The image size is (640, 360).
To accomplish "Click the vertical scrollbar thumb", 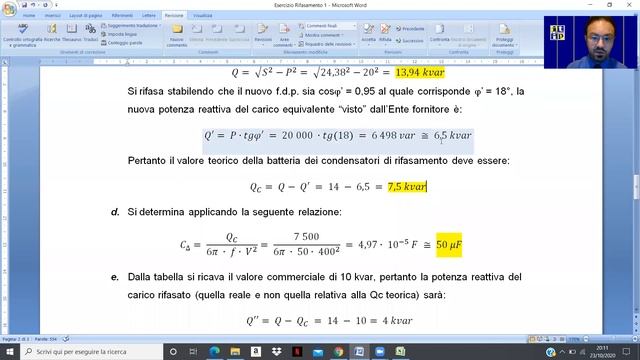I will coord(636,187).
